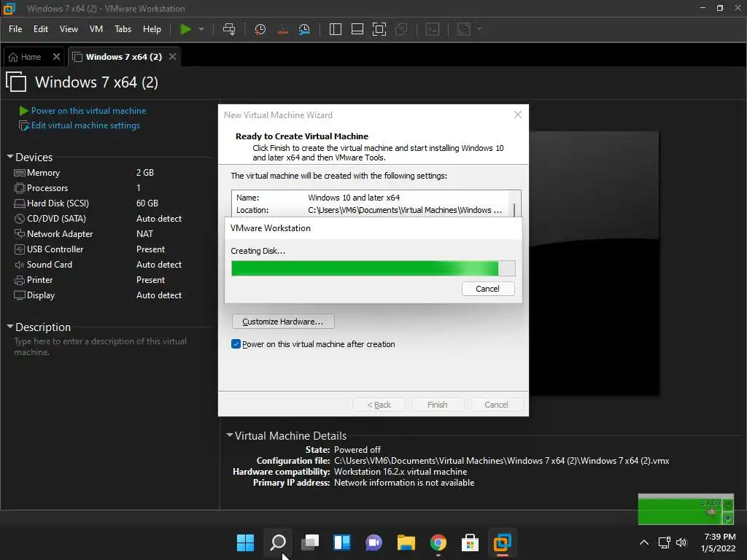The image size is (747, 560).
Task: Click Customize Hardware button
Action: 283,322
